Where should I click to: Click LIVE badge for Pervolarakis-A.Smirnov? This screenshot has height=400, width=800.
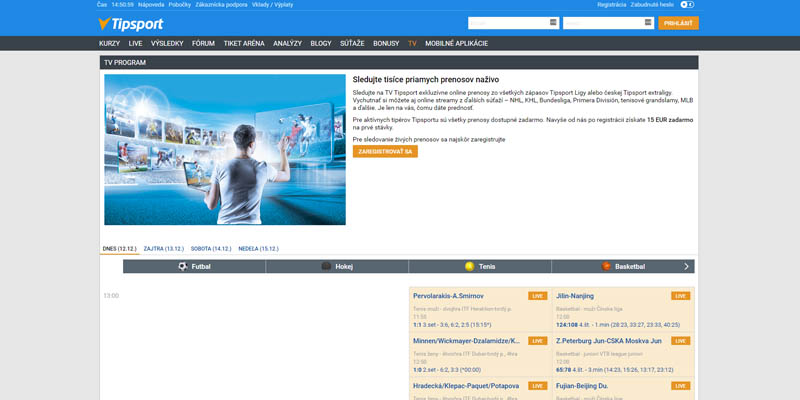[538, 296]
